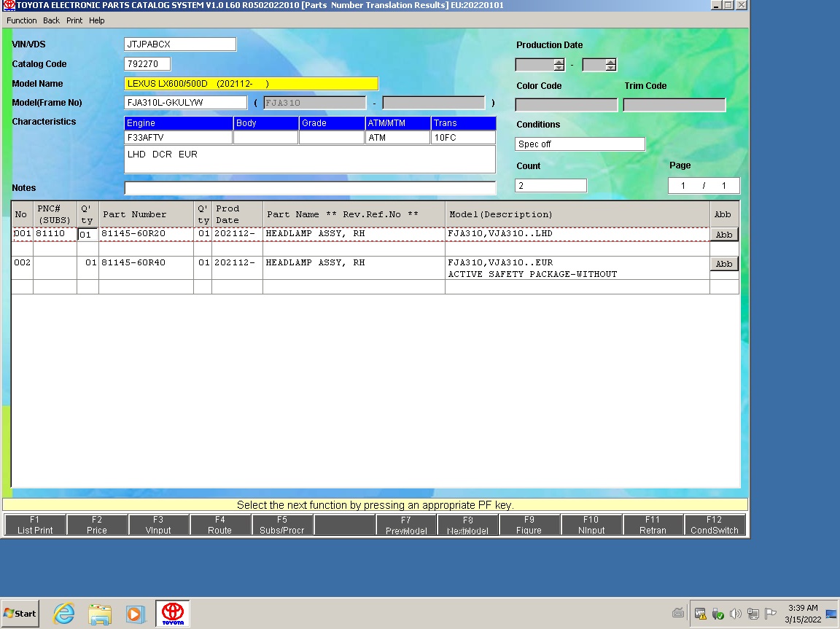Click the Part Number column header
The width and height of the screenshot is (840, 629).
146,214
